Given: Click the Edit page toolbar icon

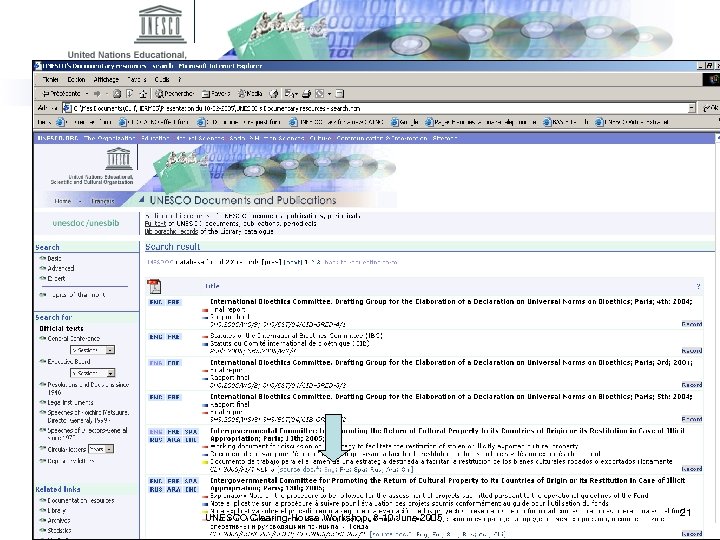Looking at the screenshot, I should pos(320,94).
